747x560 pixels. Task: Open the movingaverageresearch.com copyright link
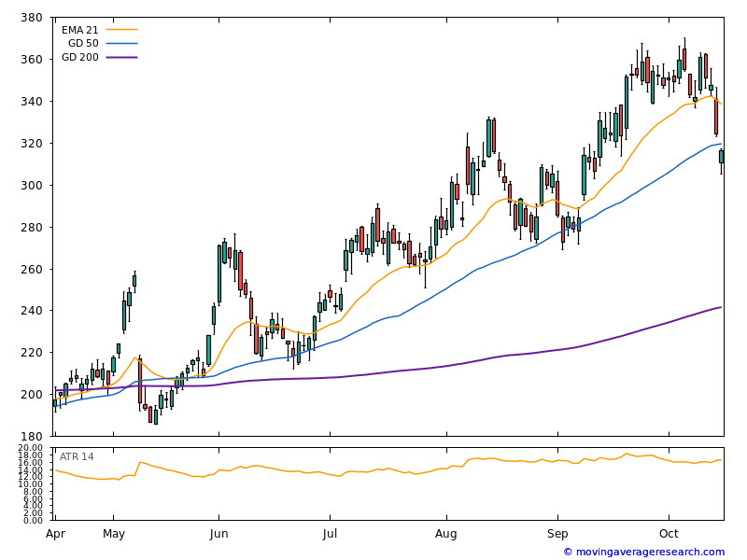click(644, 552)
